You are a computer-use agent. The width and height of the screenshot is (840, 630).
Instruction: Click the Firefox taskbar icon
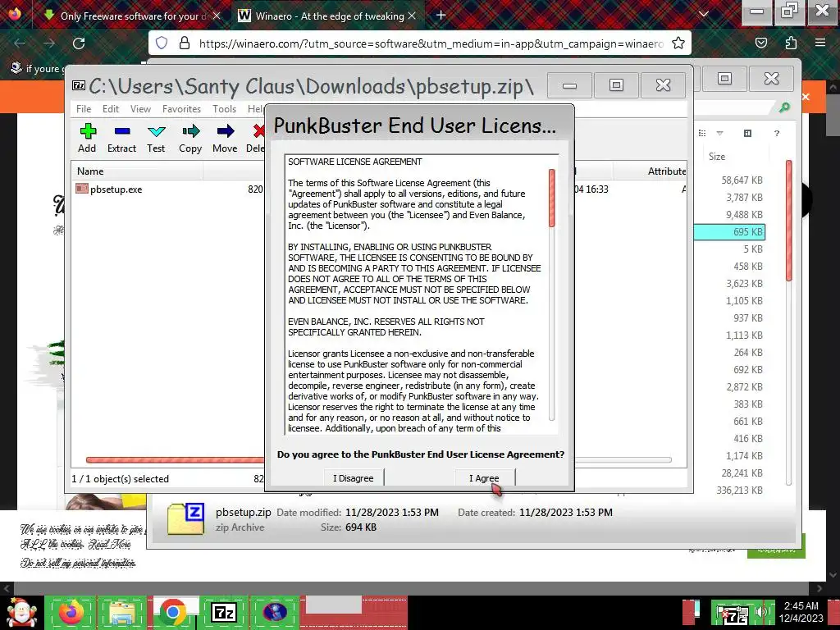point(71,612)
